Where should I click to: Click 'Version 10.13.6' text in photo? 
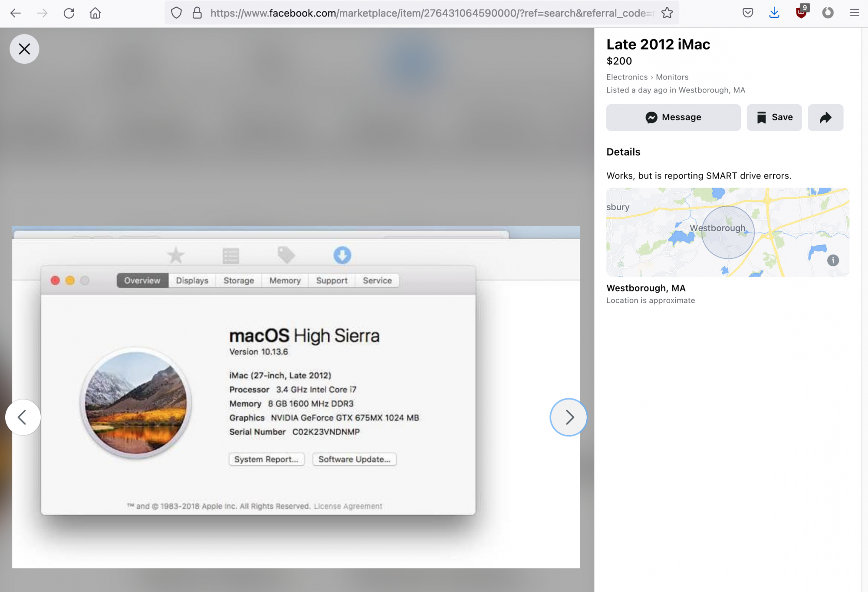coord(259,352)
